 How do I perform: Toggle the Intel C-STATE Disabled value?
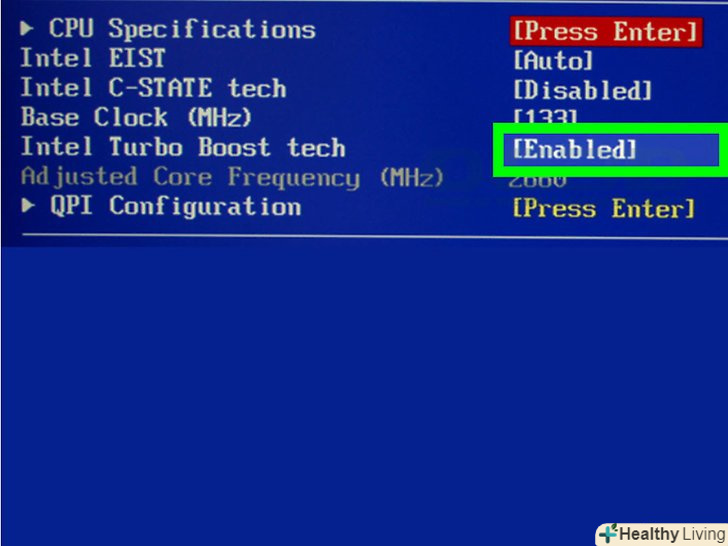[x=583, y=90]
